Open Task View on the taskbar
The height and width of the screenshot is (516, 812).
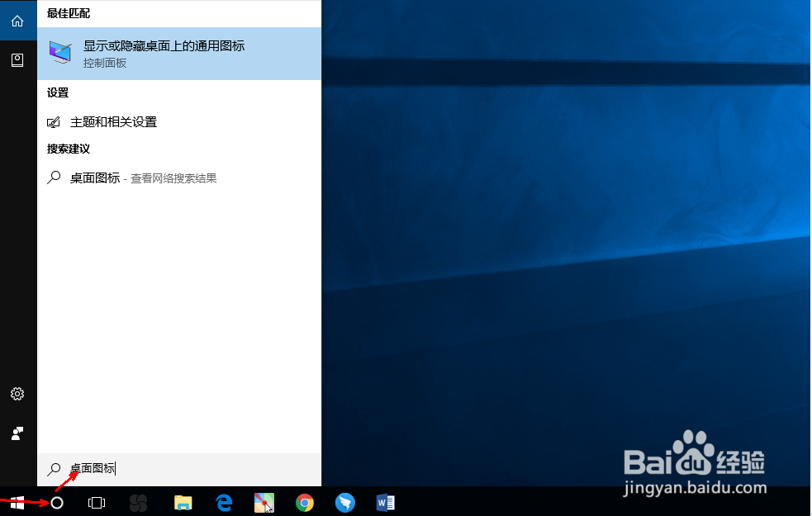coord(97,503)
